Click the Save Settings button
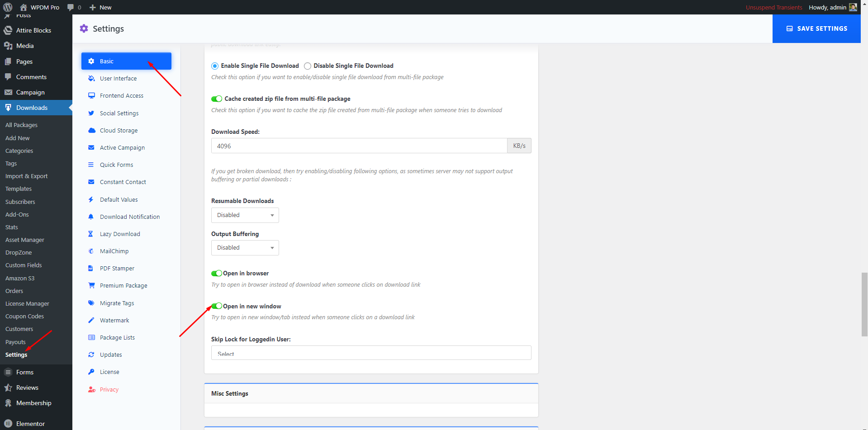Screen dimensions: 868x430 816,28
